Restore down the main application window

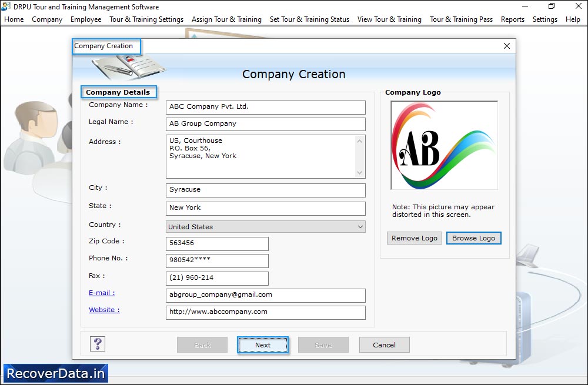coord(552,6)
